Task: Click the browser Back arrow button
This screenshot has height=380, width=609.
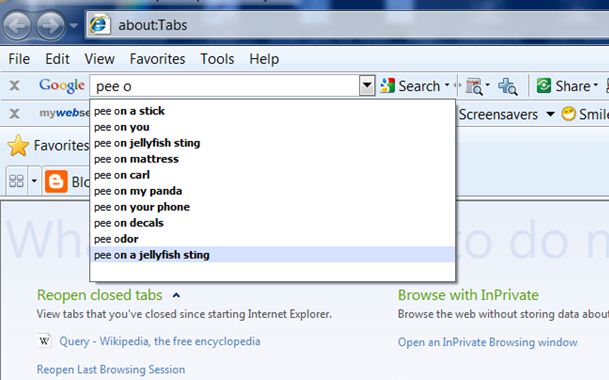Action: pyautogui.click(x=17, y=26)
